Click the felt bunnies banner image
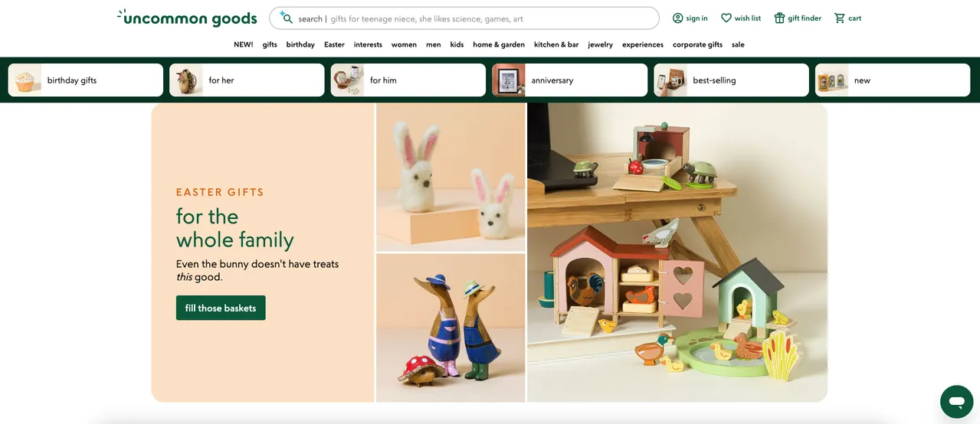This screenshot has width=980, height=424. pyautogui.click(x=451, y=178)
